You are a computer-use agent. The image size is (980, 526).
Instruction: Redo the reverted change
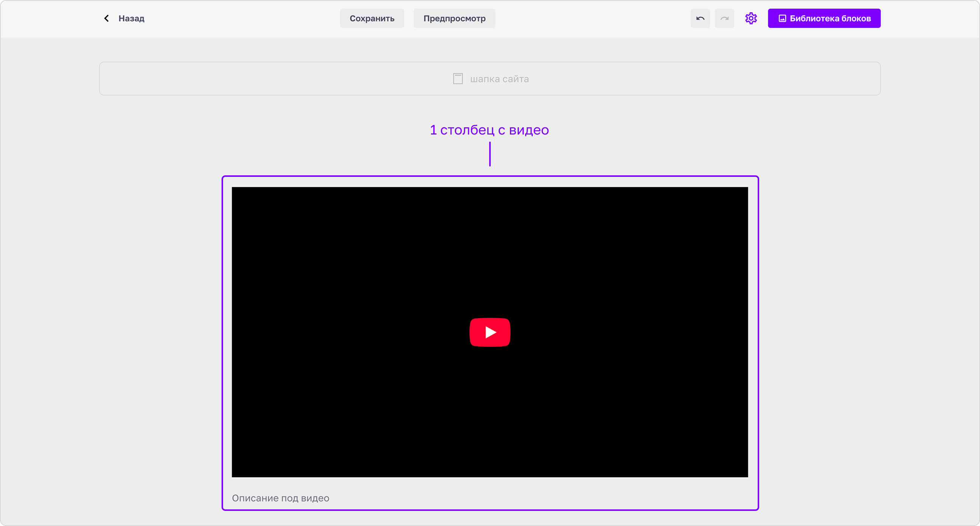724,18
